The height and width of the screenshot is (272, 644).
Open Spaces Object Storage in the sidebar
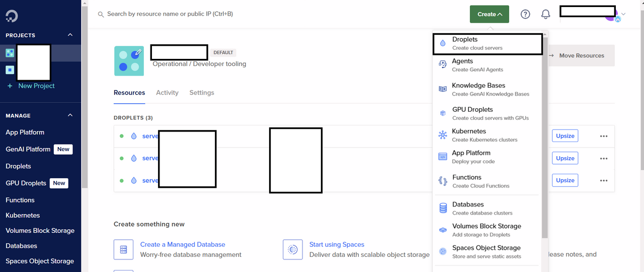click(x=40, y=261)
